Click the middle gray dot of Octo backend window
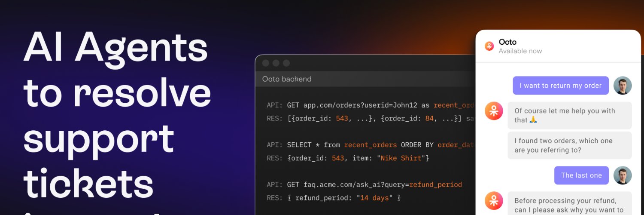The height and width of the screenshot is (215, 644). 276,63
